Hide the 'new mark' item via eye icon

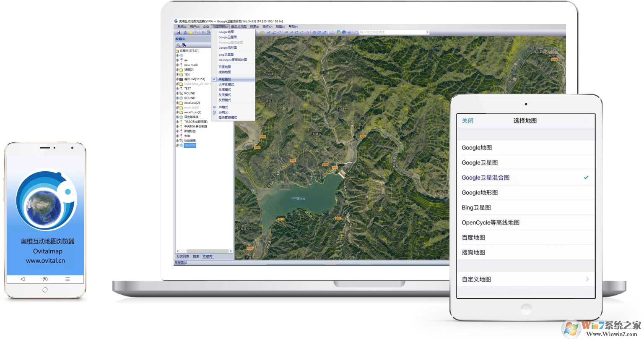pos(177,65)
